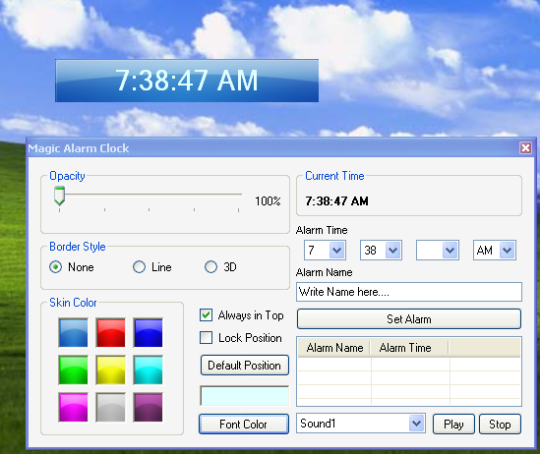Pick the gray skin color swatch

(111, 407)
